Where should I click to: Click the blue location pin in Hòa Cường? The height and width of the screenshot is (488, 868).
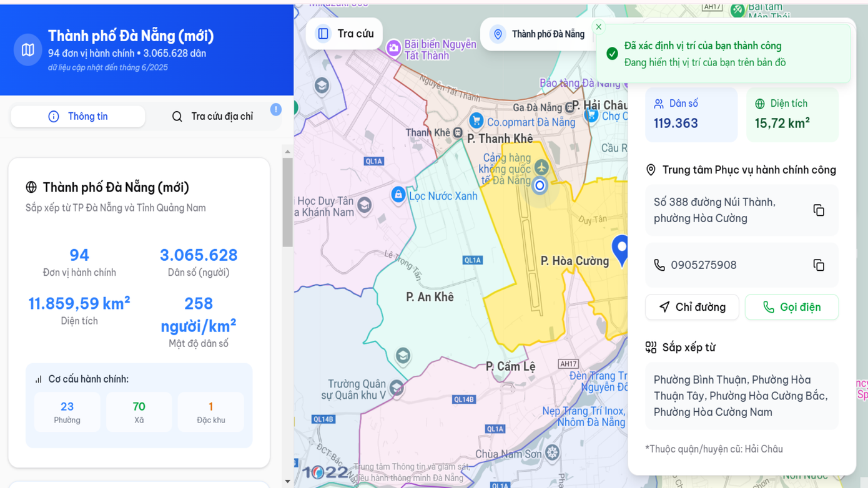(x=621, y=249)
